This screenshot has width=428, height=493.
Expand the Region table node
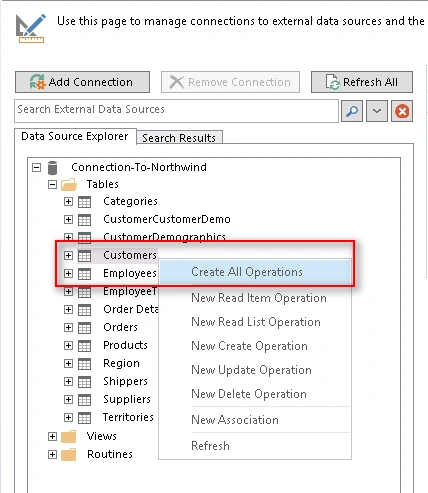click(x=68, y=363)
